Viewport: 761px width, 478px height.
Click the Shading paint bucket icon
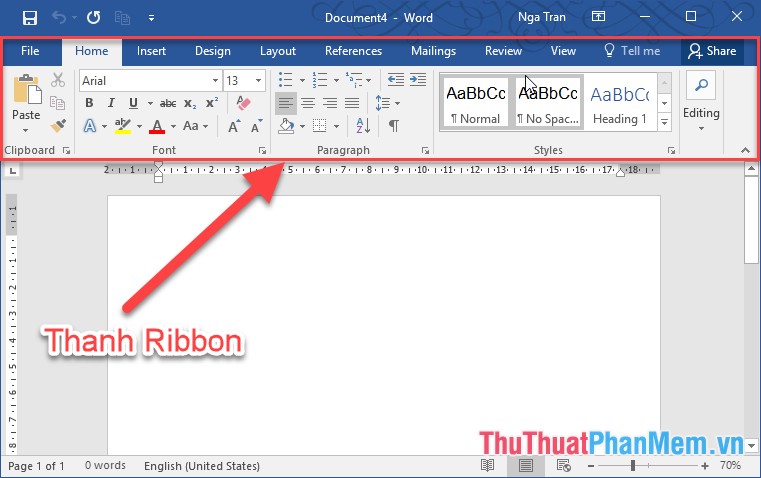(x=286, y=126)
